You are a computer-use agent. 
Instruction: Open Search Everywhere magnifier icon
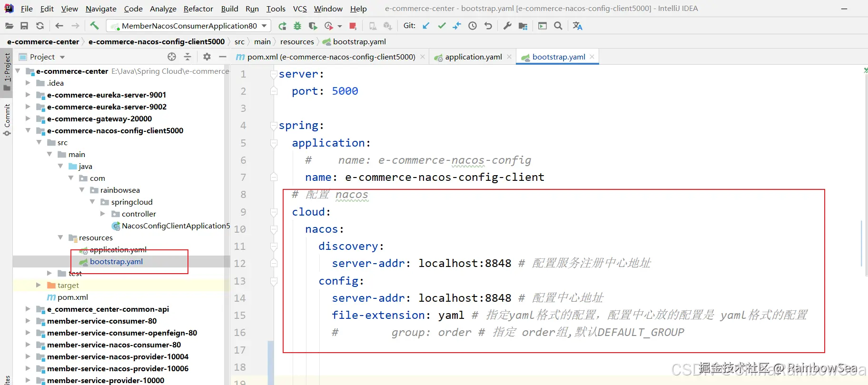coord(558,26)
